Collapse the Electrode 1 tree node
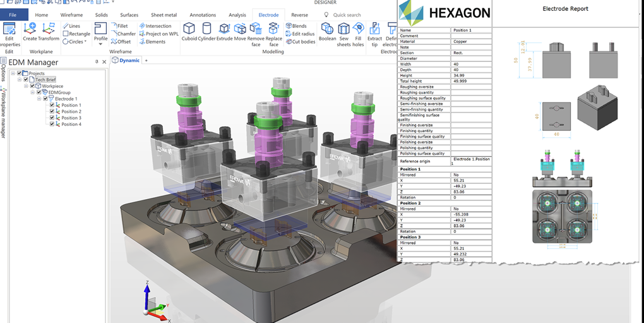Image resolution: width=644 pixels, height=323 pixels. 39,99
